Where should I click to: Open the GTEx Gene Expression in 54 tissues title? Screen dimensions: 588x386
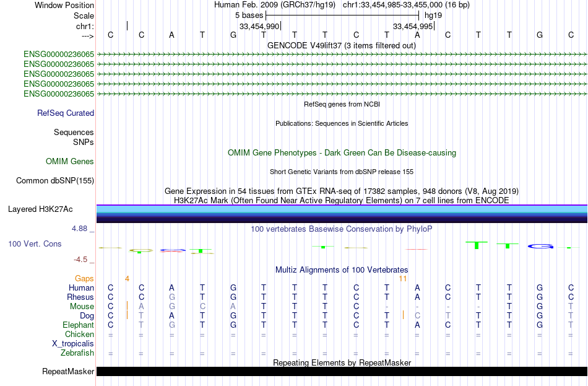pyautogui.click(x=341, y=191)
